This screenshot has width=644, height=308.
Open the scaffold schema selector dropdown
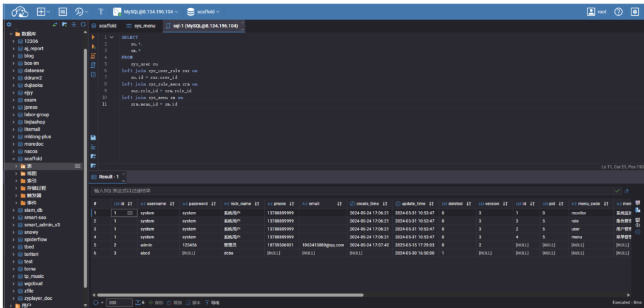203,12
